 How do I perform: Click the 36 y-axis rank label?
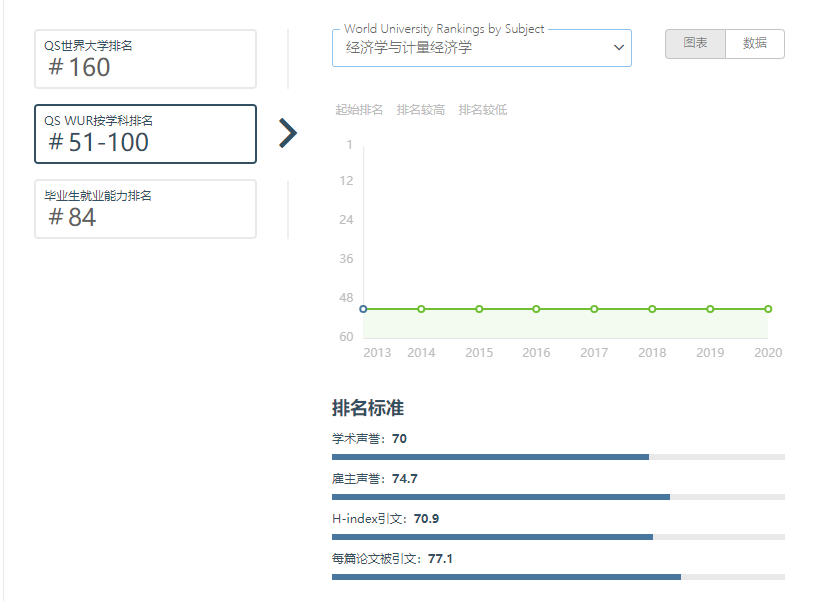tap(346, 258)
